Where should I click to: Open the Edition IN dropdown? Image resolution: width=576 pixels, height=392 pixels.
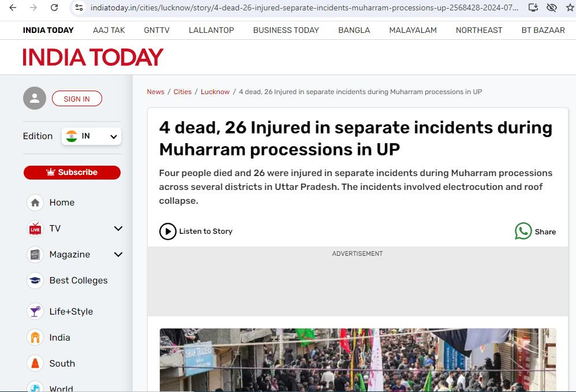pyautogui.click(x=91, y=136)
